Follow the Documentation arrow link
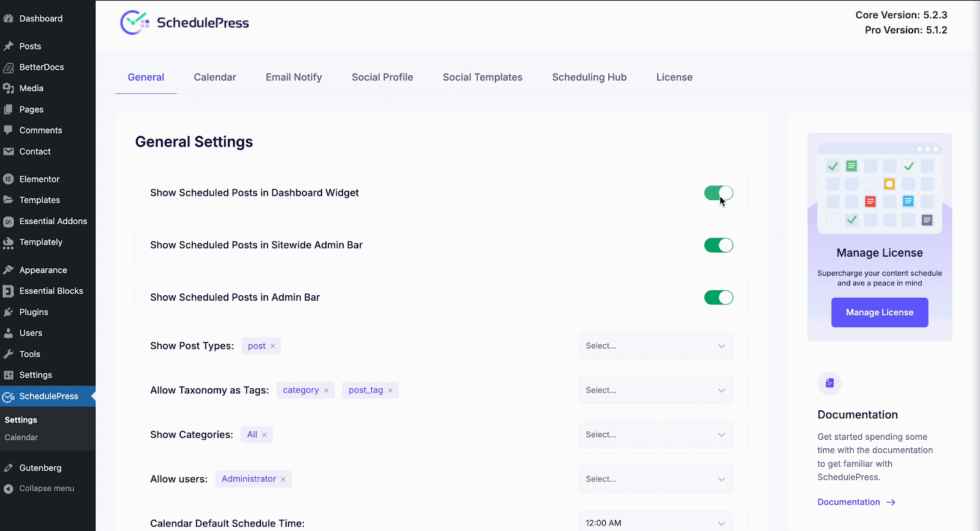980x531 pixels. 856,502
